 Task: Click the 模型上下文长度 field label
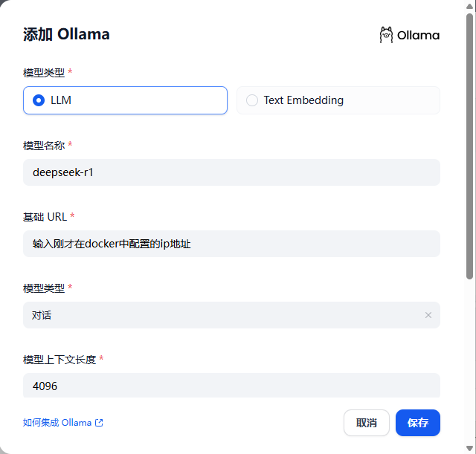click(x=59, y=359)
